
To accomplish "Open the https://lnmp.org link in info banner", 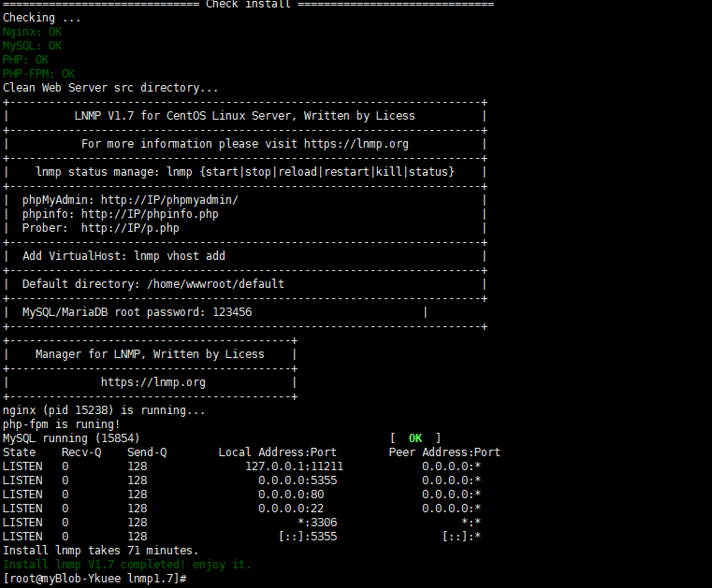I will click(x=356, y=144).
